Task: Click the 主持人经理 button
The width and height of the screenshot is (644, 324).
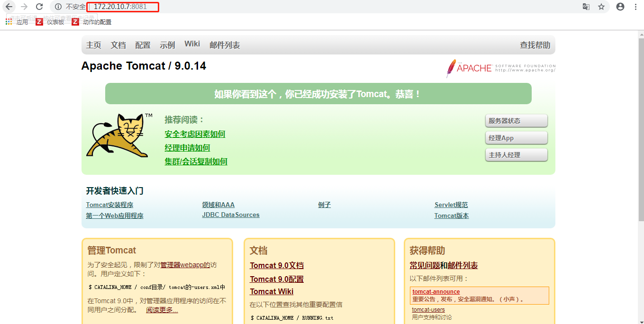Action: coord(517,155)
